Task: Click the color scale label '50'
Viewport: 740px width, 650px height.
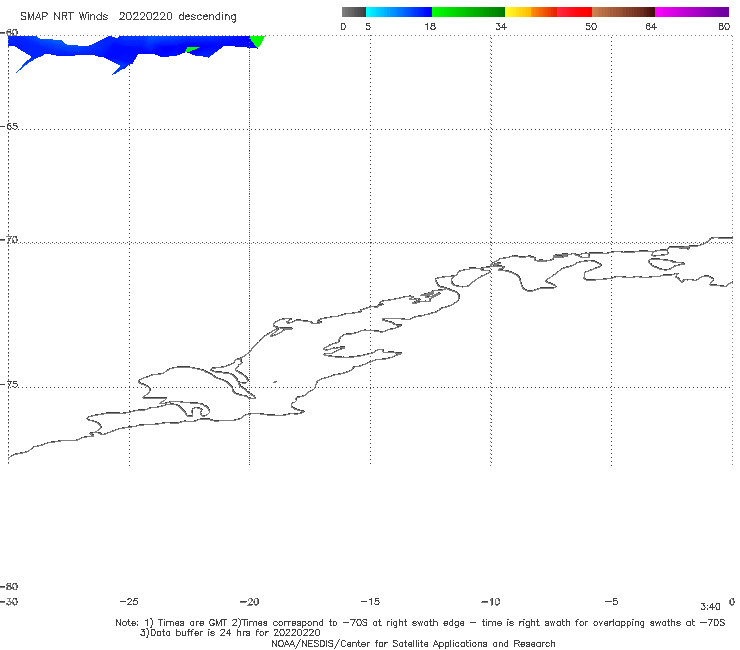Action: tap(591, 27)
